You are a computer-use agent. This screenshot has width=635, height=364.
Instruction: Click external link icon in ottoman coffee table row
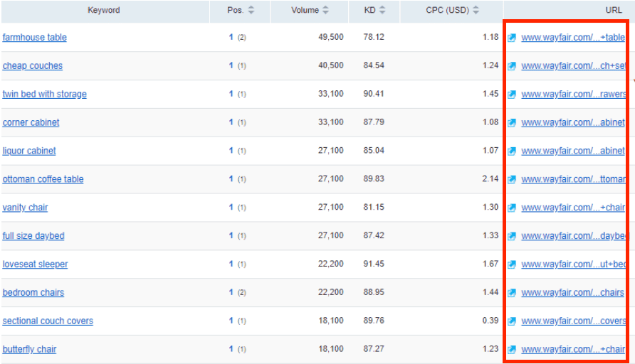click(512, 179)
